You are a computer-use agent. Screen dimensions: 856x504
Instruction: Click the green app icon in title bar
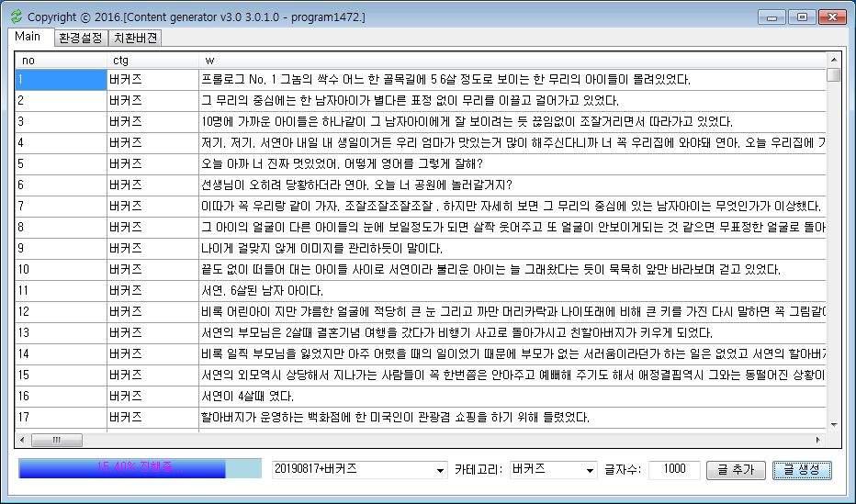tap(15, 17)
